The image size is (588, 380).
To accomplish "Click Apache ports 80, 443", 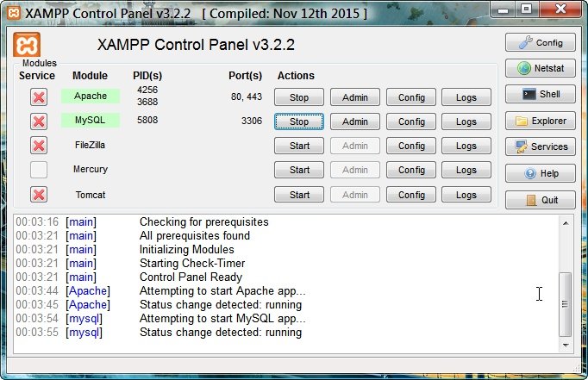I will (x=247, y=97).
